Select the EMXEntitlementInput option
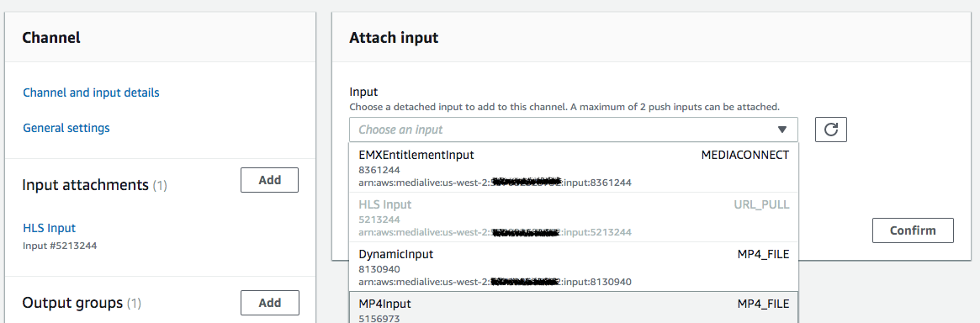The image size is (980, 323). 574,167
